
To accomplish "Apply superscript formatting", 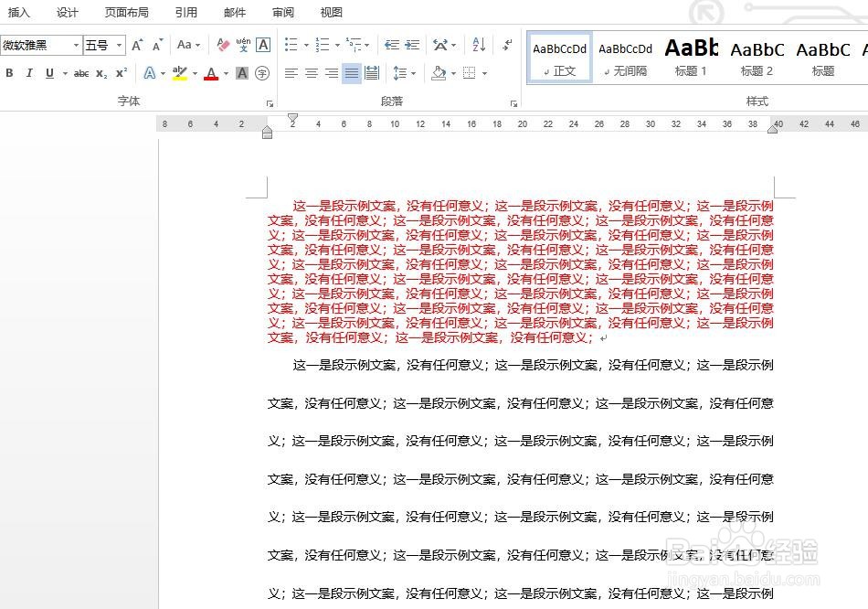I will click(121, 72).
